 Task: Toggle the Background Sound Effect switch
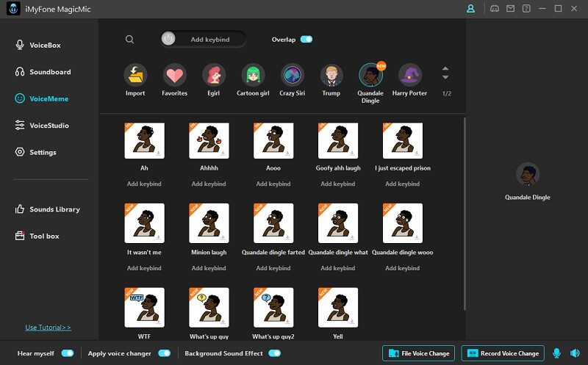pos(274,353)
